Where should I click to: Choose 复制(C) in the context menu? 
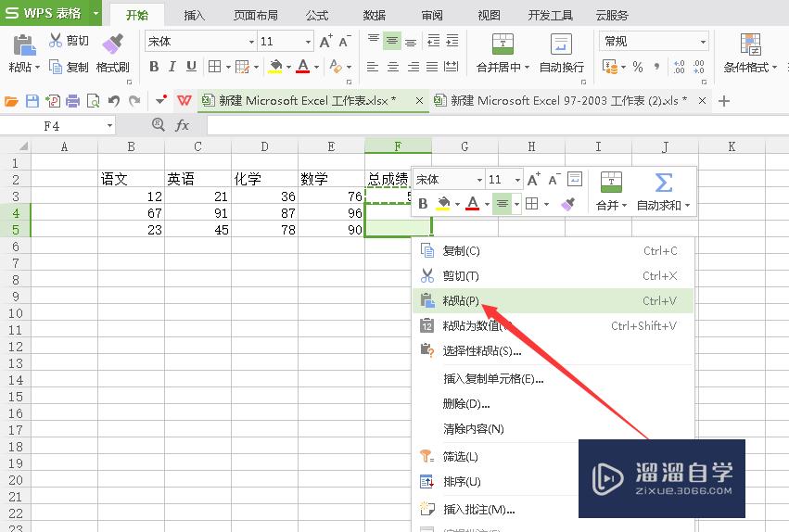553,250
